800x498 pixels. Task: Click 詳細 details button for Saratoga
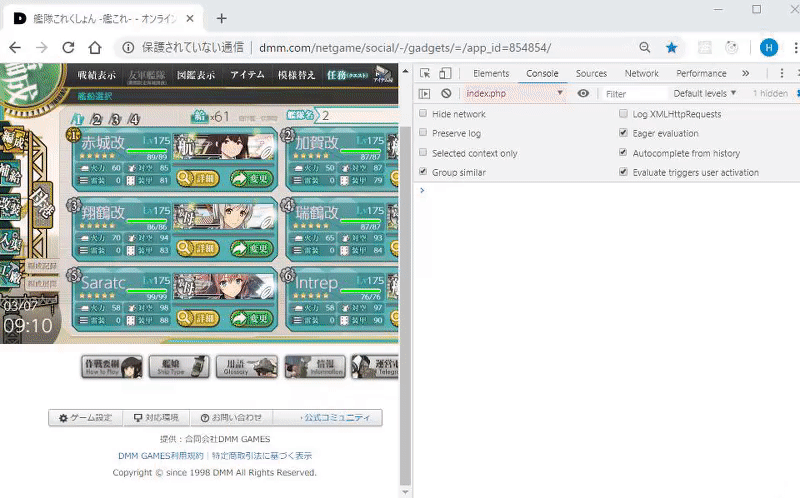click(198, 318)
